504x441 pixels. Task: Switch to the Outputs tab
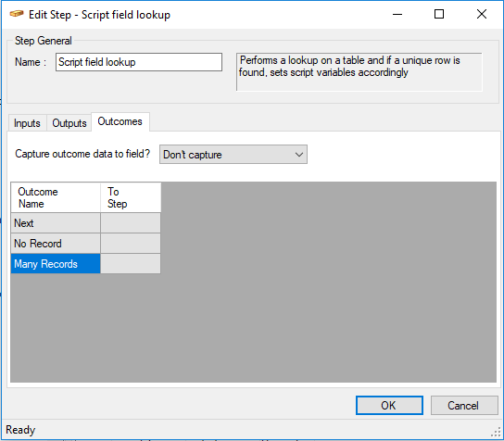click(x=69, y=123)
